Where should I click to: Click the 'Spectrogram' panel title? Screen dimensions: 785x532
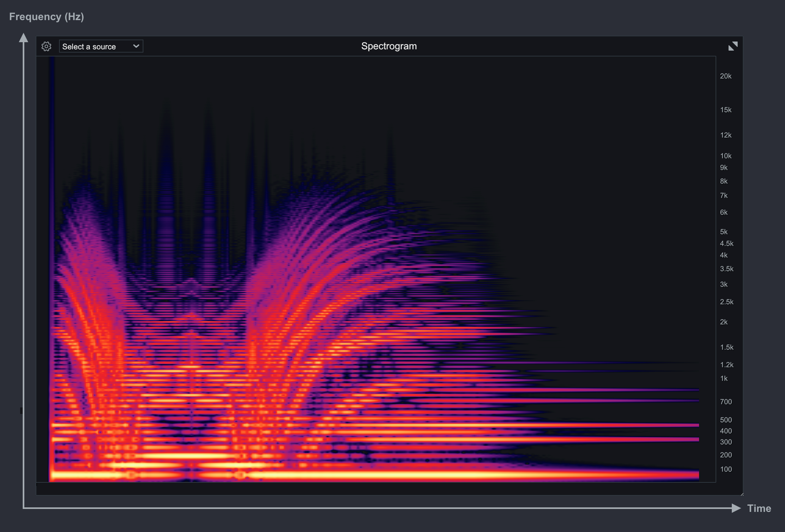coord(389,46)
